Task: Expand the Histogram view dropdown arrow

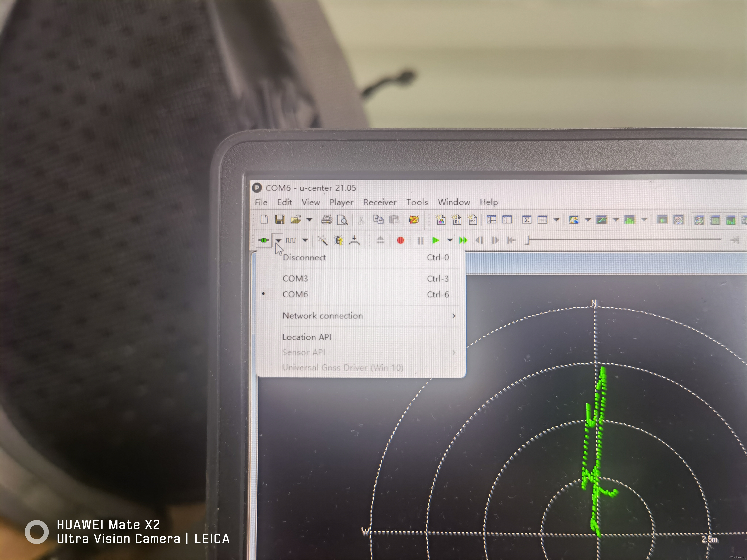Action: click(x=644, y=220)
